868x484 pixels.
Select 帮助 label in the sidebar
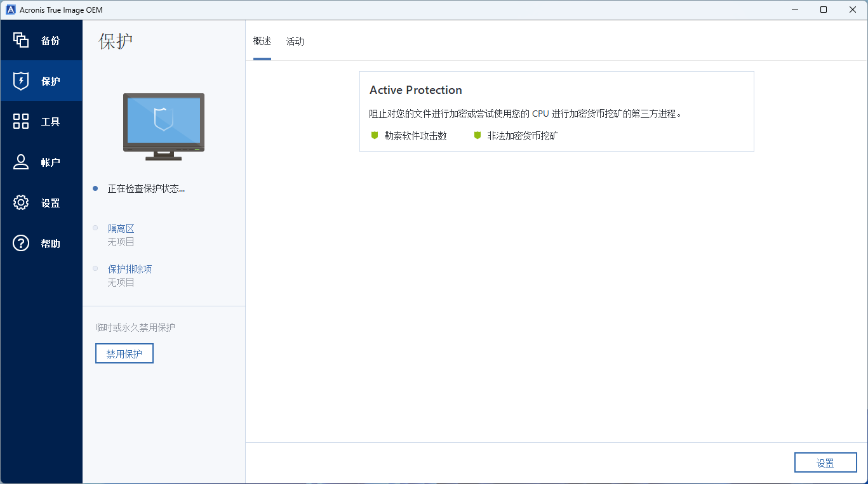point(51,244)
